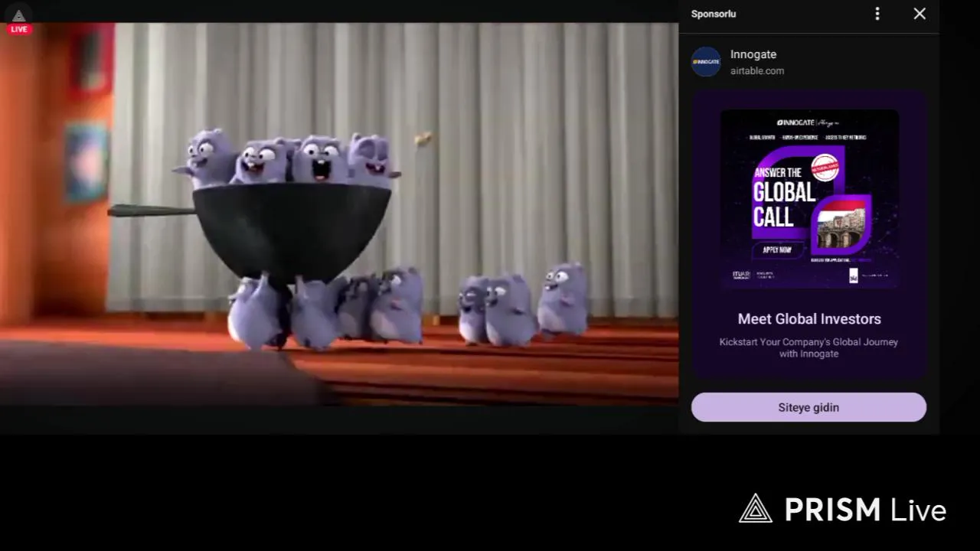The image size is (980, 551).
Task: Click the Sponsorlu label
Action: (714, 14)
